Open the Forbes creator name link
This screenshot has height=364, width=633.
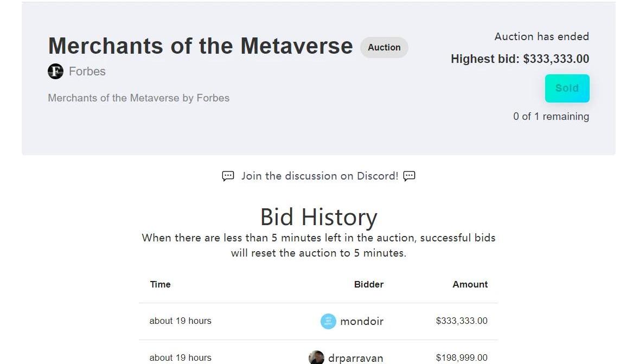pyautogui.click(x=87, y=71)
